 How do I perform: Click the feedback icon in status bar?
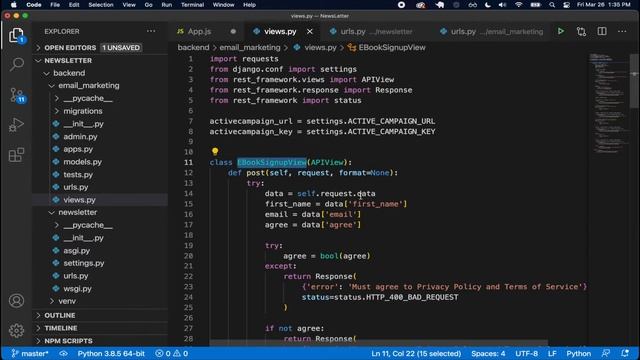click(606, 353)
